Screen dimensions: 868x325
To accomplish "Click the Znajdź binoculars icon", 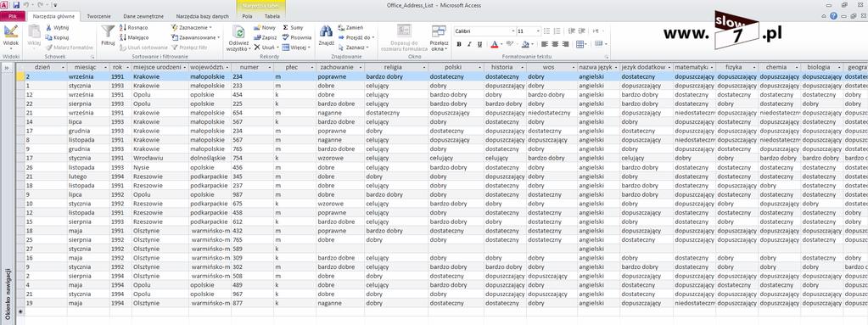I will [326, 31].
